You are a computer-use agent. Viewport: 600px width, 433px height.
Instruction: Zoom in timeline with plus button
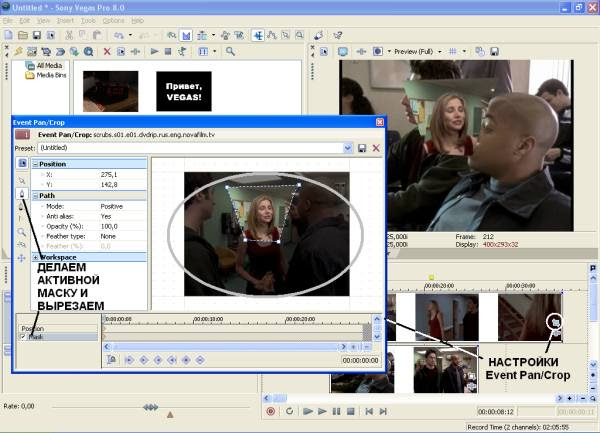[x=569, y=399]
